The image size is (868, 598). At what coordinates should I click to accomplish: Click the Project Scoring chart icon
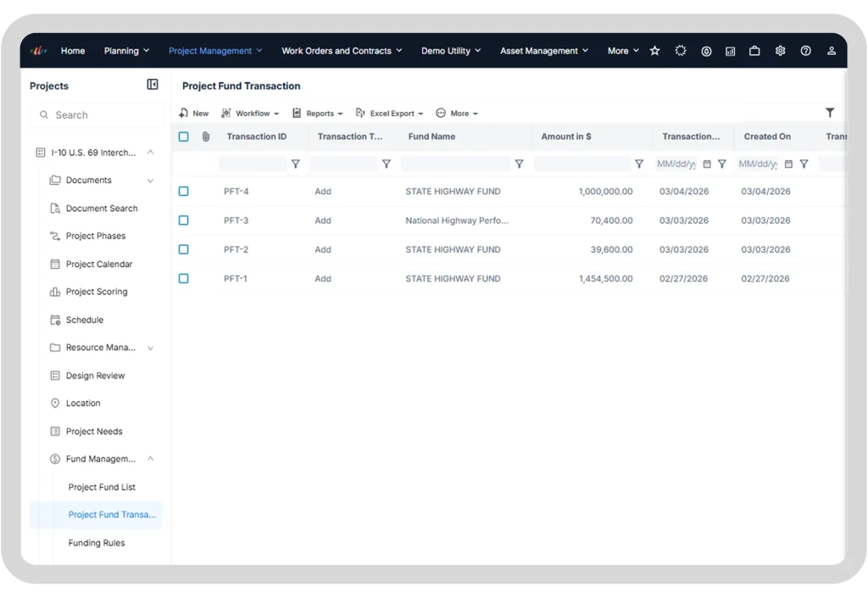click(x=55, y=292)
